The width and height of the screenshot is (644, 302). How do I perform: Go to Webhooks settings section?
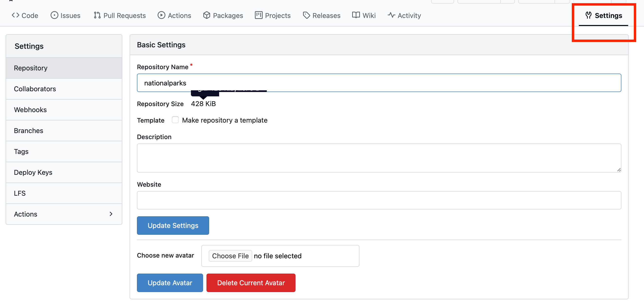[x=30, y=110]
